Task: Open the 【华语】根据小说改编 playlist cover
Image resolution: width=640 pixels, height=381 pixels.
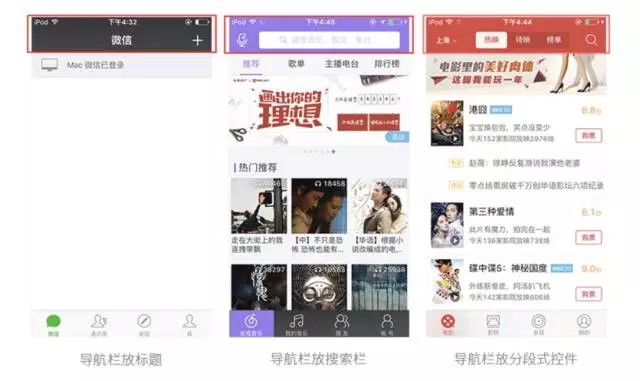Action: [380, 206]
